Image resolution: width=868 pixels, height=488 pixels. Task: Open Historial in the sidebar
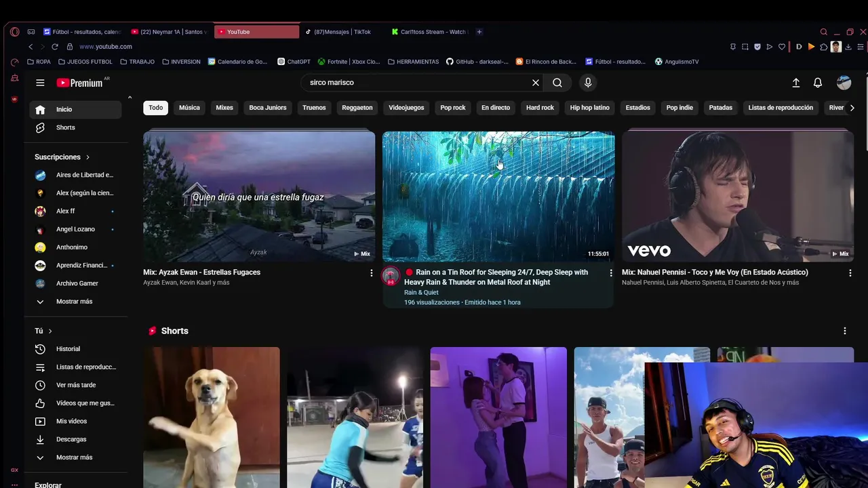pyautogui.click(x=75, y=349)
